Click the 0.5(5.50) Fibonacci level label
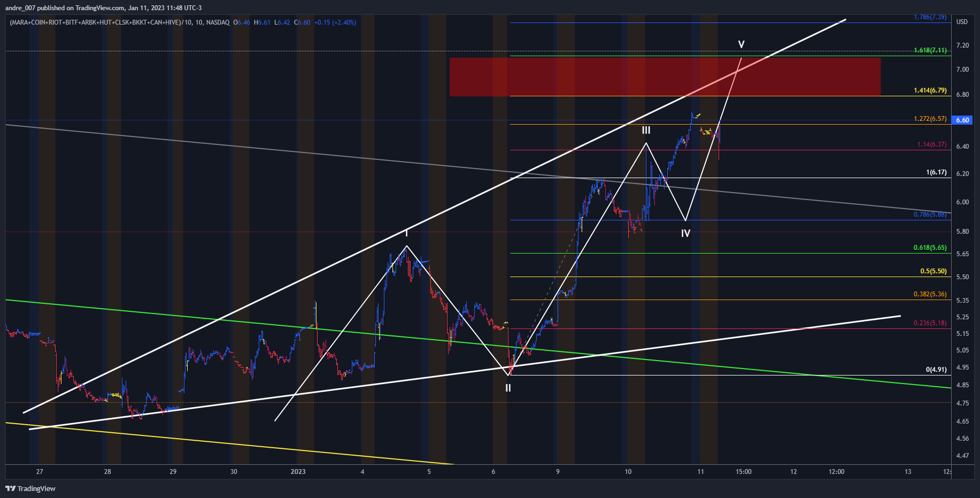 [x=933, y=271]
